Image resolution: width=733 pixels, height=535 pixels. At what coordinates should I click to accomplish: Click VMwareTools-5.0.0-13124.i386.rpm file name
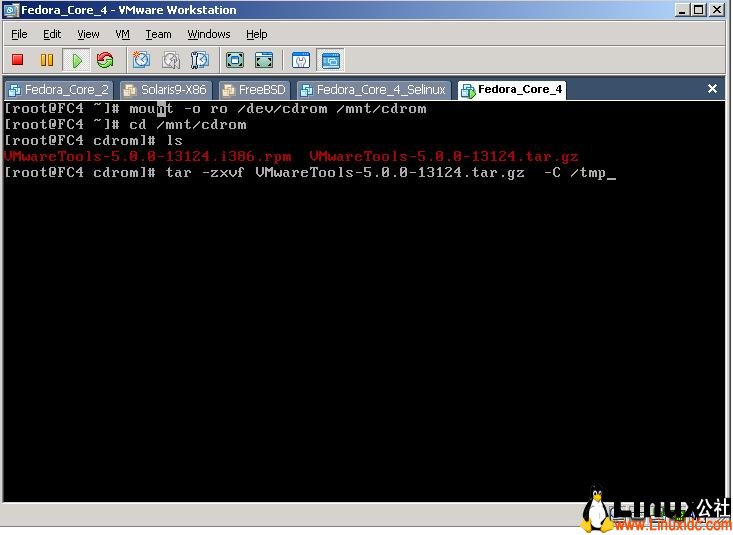click(148, 156)
